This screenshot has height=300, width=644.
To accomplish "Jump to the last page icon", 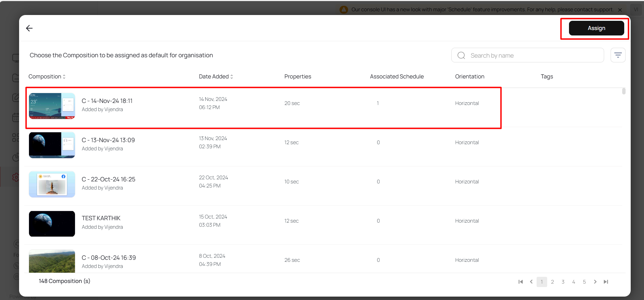I will pos(606,282).
